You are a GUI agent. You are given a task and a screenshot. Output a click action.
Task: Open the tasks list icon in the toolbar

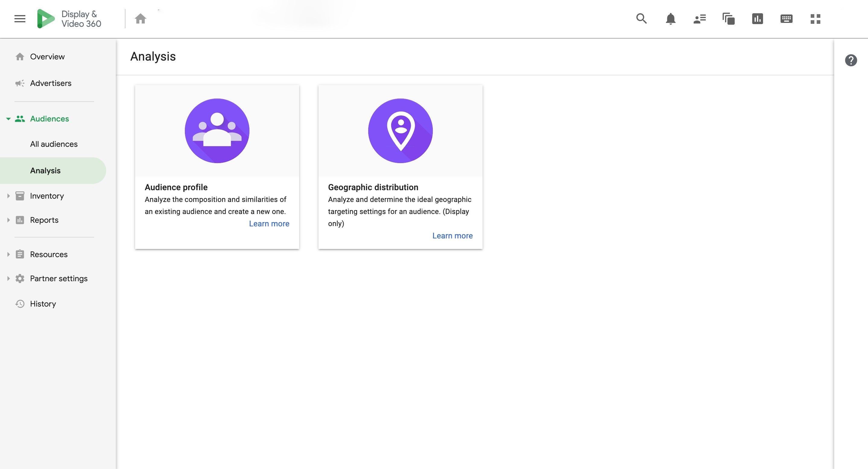pos(699,19)
